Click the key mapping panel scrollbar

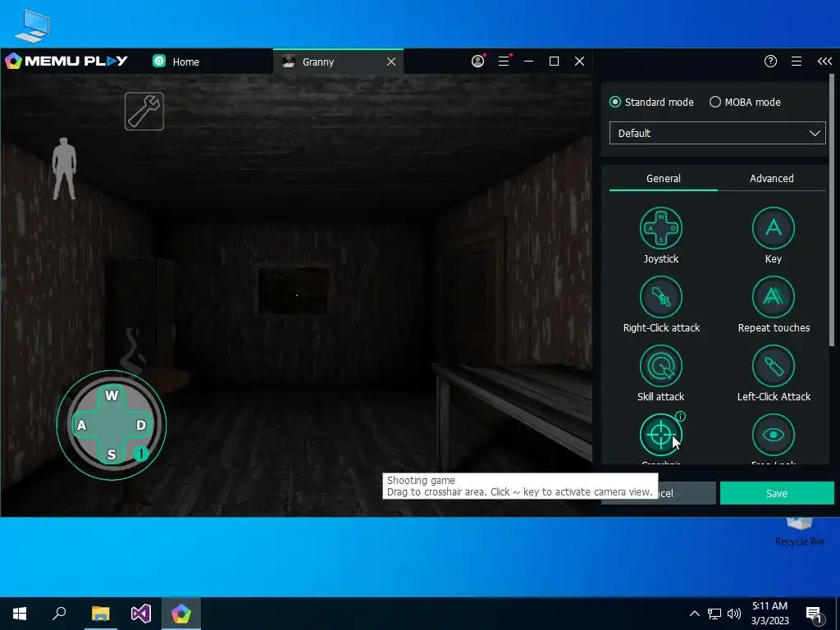click(x=832, y=210)
